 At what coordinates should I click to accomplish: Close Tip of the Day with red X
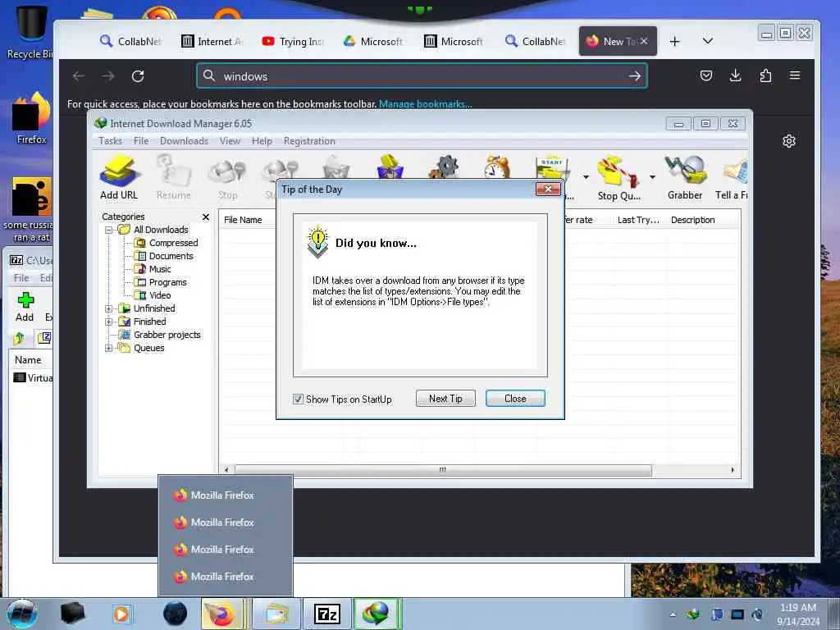(x=548, y=189)
